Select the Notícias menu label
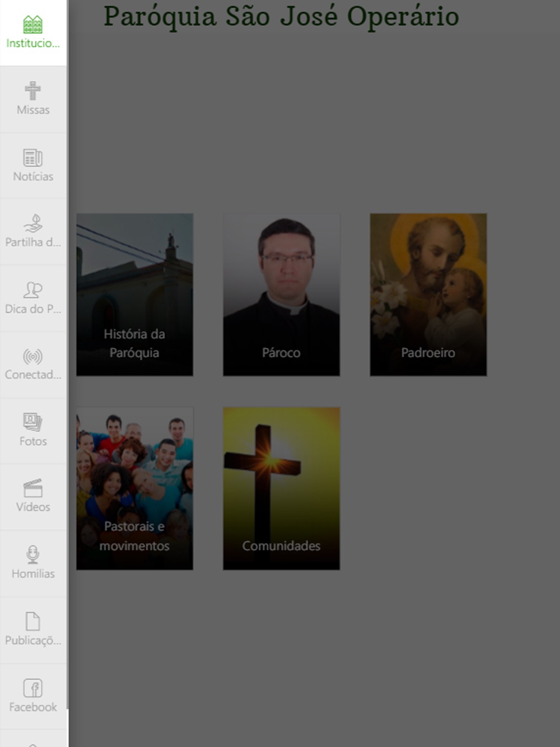The height and width of the screenshot is (747, 560). (33, 176)
